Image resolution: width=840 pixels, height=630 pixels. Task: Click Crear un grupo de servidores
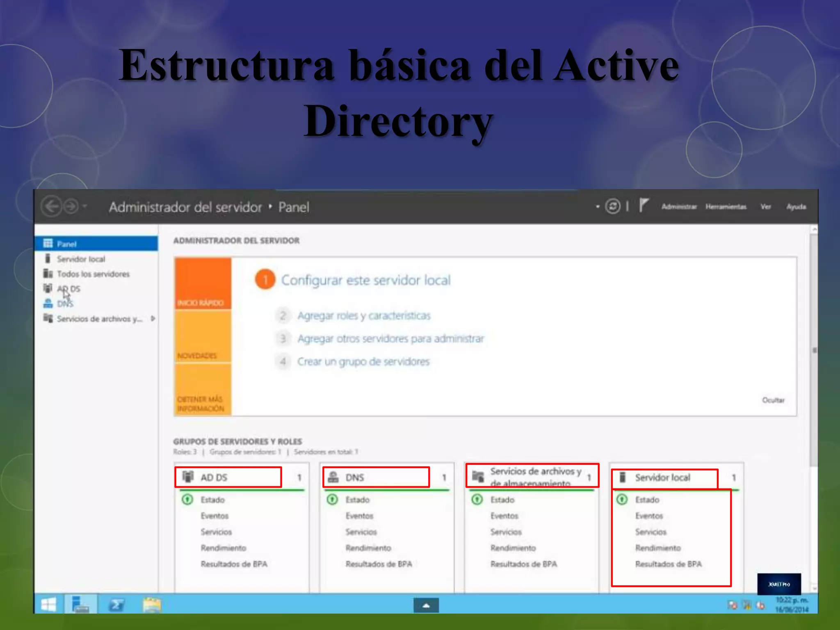(363, 361)
